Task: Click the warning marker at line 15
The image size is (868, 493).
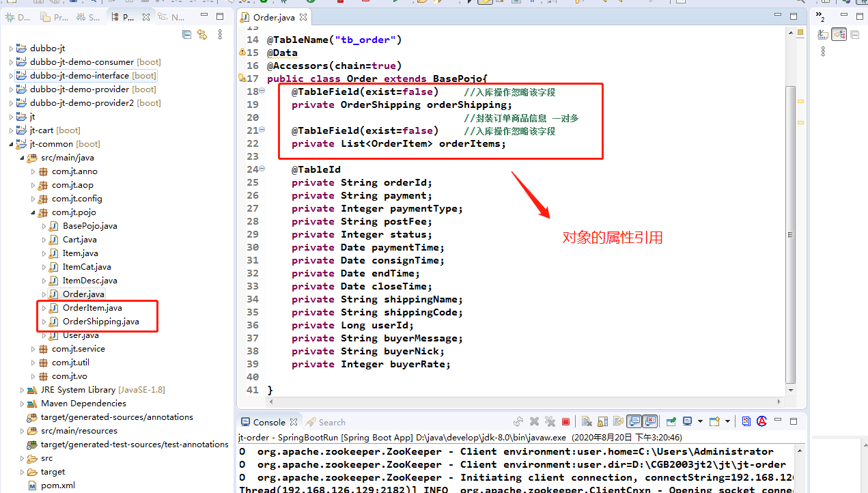Action: 242,53
